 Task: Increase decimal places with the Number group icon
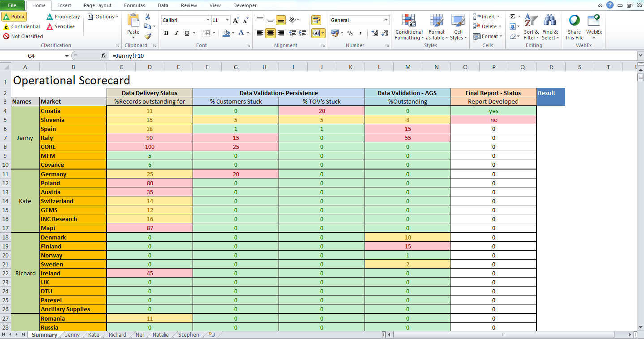(x=374, y=33)
